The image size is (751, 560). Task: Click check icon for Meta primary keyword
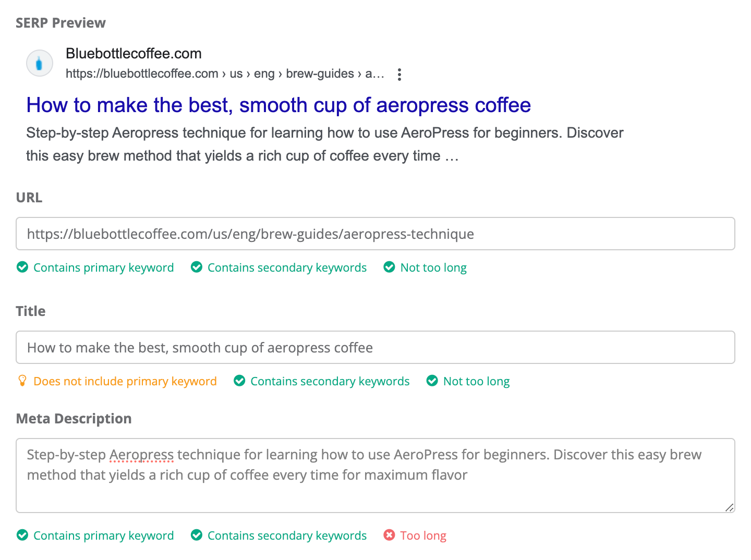click(22, 535)
